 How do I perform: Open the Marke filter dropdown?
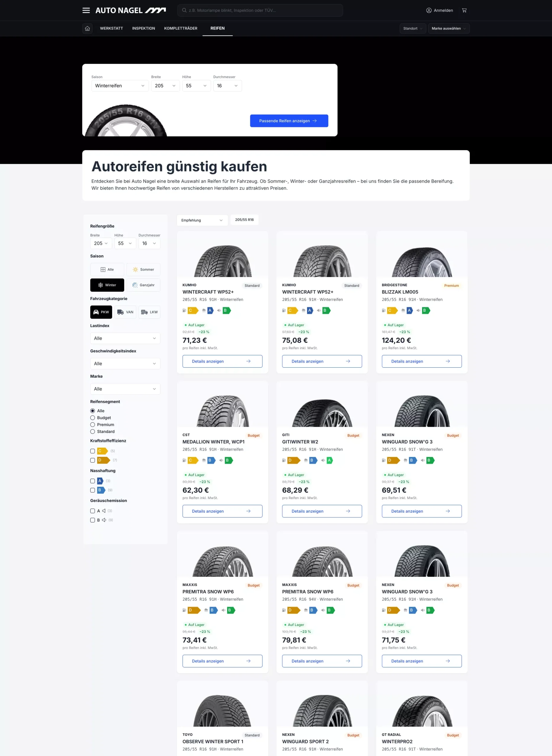tap(125, 389)
